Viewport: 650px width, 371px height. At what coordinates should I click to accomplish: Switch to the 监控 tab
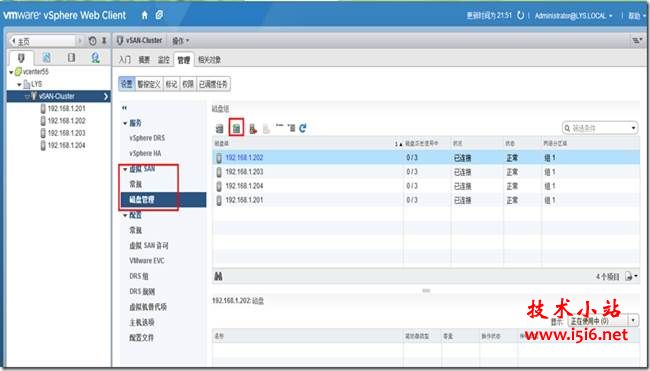pos(164,60)
